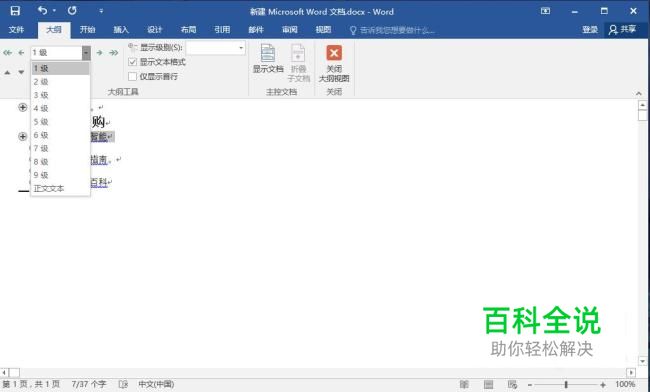
Task: Click horizontal scrollbar left arrow
Action: [x=4, y=372]
